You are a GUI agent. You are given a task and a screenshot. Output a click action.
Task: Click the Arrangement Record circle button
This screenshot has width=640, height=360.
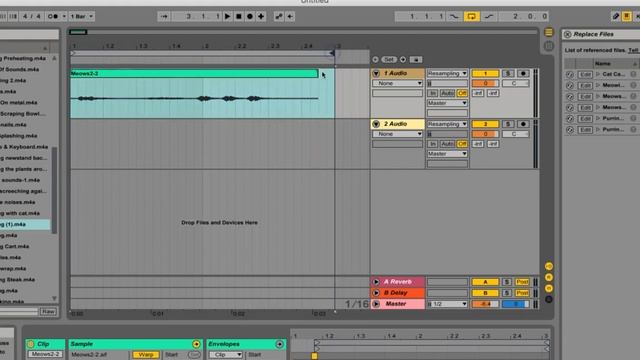click(250, 16)
